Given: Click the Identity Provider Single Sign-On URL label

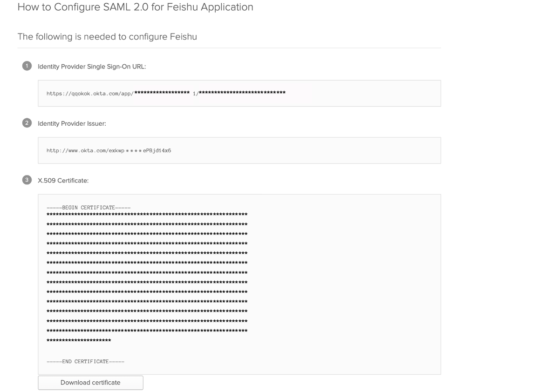Looking at the screenshot, I should pos(91,66).
